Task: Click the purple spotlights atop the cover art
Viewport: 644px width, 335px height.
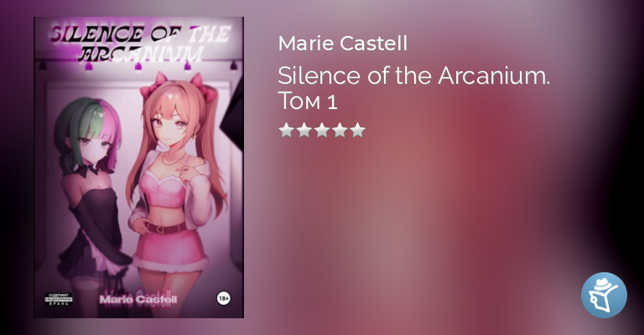Action: click(138, 64)
